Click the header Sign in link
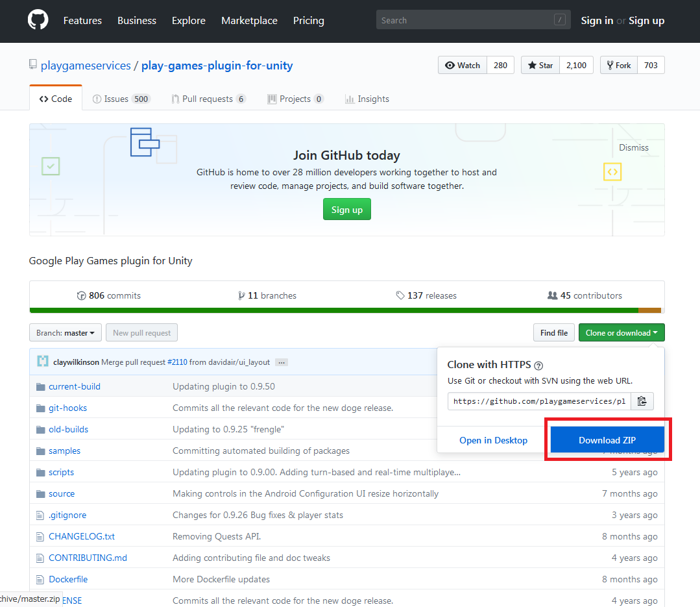Screen dimensions: 700x607 [x=597, y=21]
